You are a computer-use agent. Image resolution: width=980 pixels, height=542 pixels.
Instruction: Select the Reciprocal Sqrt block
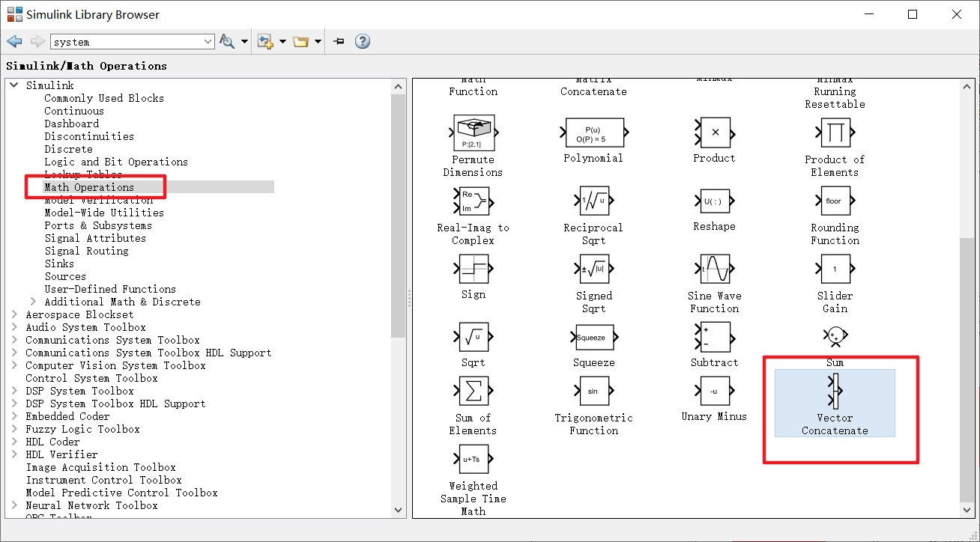(593, 201)
